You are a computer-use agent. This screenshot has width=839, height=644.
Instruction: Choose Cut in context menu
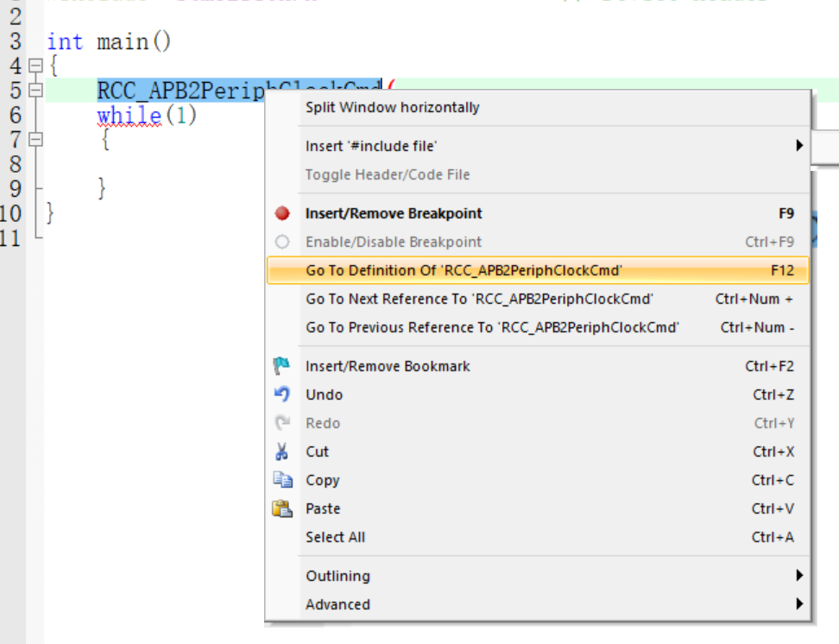coord(539,451)
